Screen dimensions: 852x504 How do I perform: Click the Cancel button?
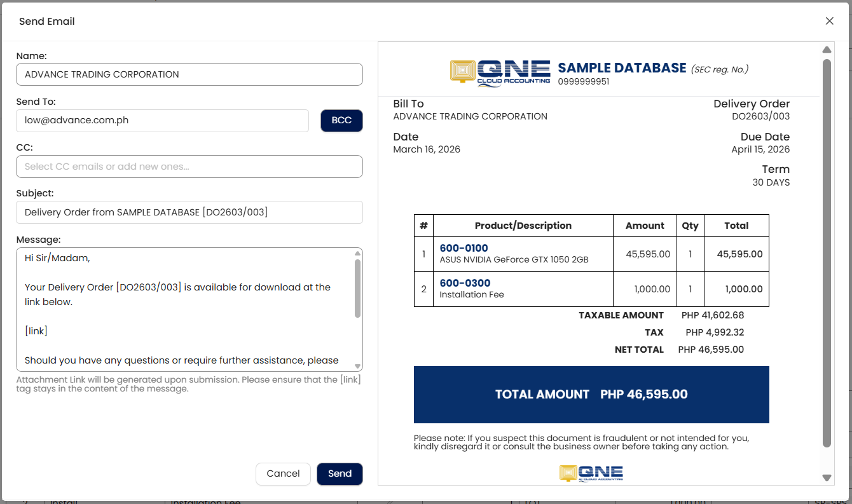283,473
